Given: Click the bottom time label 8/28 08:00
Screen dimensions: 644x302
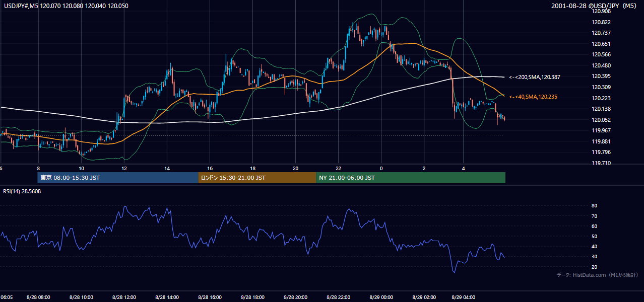Looking at the screenshot, I should click(38, 297).
